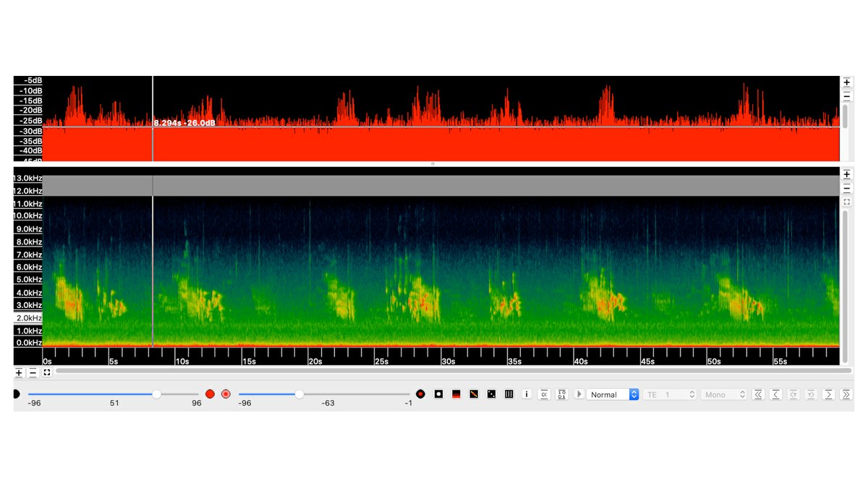Click the alpha symbol button
The width and height of the screenshot is (868, 488).
tap(544, 394)
